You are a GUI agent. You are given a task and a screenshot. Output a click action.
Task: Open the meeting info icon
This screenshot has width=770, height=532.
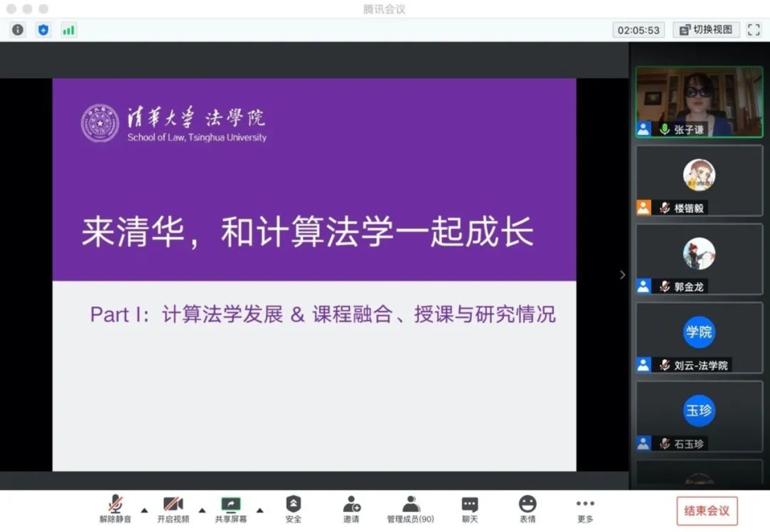18,30
